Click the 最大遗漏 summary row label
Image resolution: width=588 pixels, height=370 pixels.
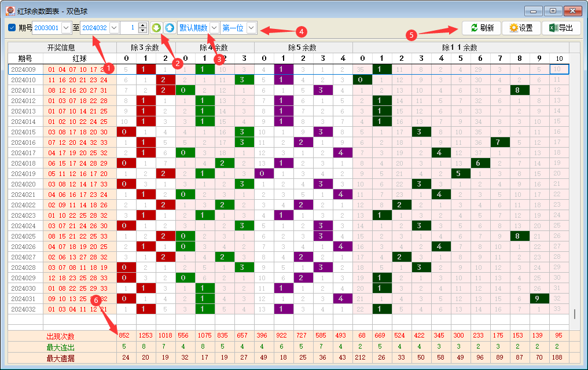click(60, 358)
